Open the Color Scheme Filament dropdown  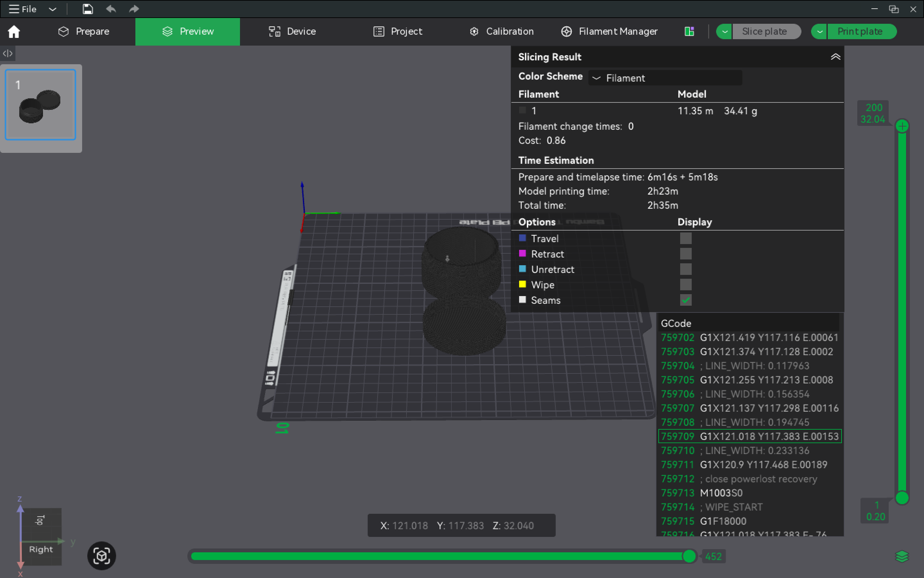point(665,78)
